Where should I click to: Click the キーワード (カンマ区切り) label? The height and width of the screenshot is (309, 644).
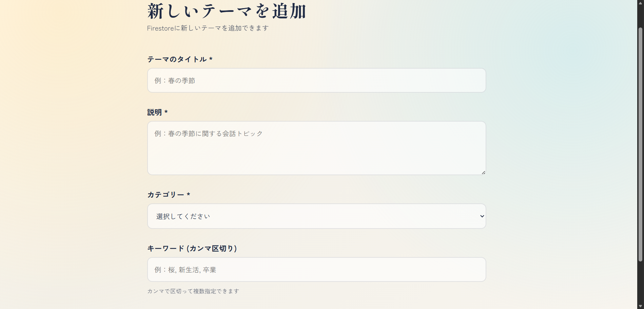192,249
